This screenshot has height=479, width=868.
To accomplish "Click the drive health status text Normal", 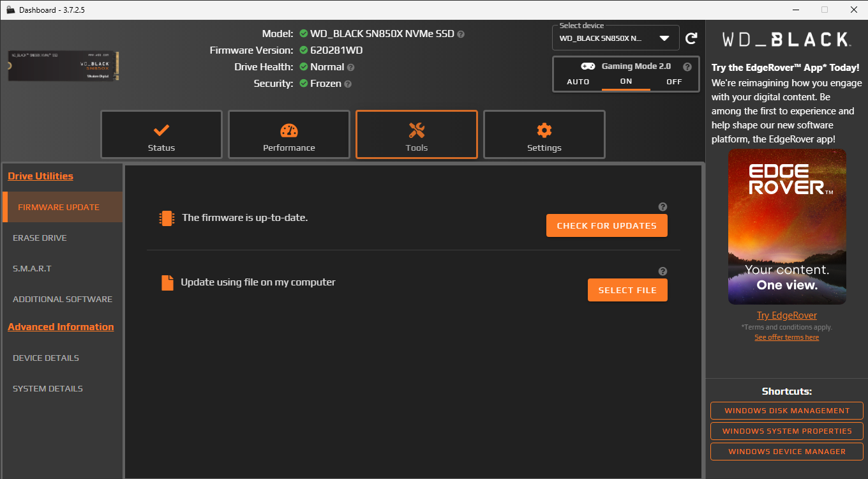I will [x=327, y=67].
